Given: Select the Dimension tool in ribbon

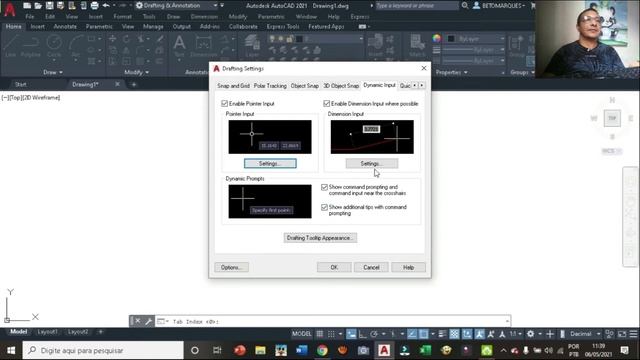Looking at the screenshot, I should click(203, 46).
